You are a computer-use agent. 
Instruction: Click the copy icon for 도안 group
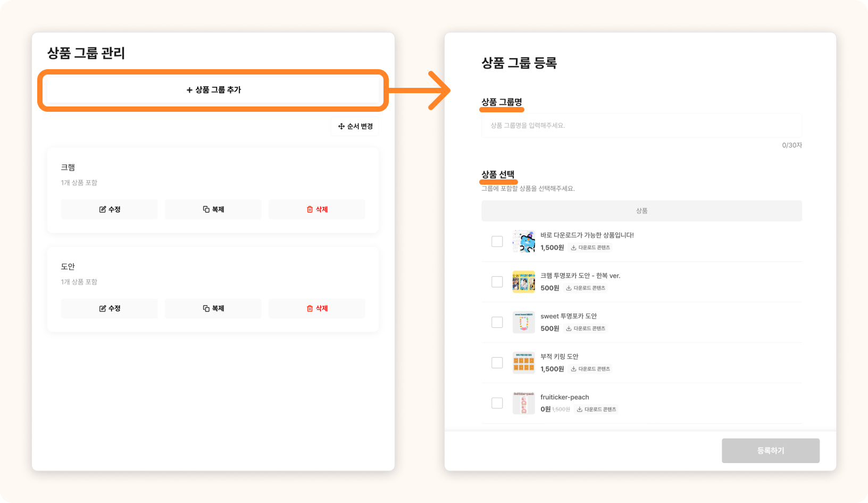point(206,309)
